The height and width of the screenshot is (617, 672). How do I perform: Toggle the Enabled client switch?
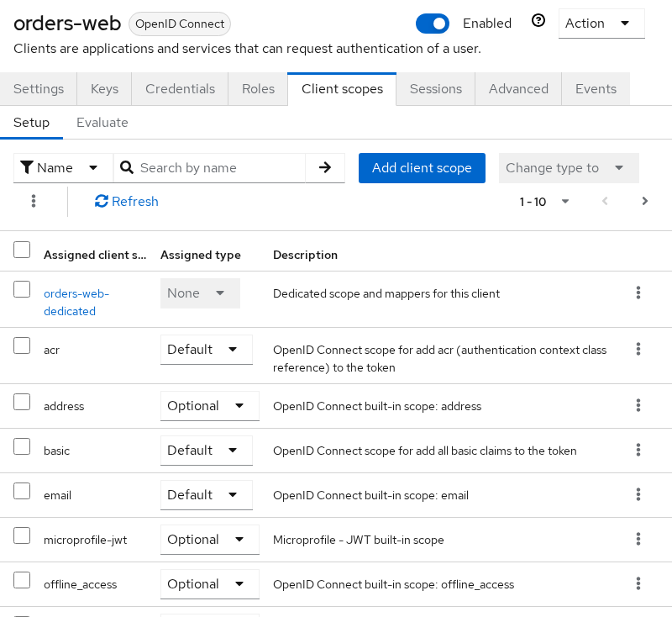(433, 24)
